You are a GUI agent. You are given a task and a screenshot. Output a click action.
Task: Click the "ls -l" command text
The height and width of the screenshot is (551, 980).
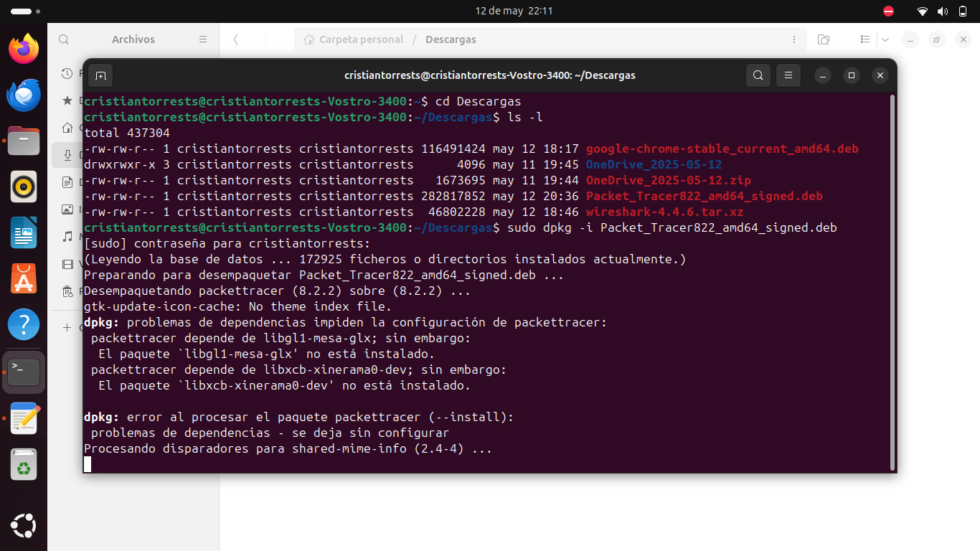point(524,118)
